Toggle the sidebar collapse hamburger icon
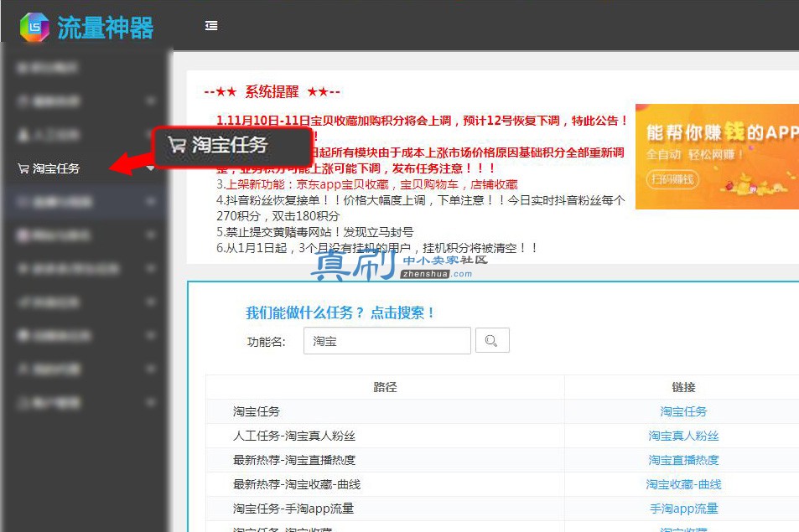799x532 pixels. pyautogui.click(x=211, y=25)
